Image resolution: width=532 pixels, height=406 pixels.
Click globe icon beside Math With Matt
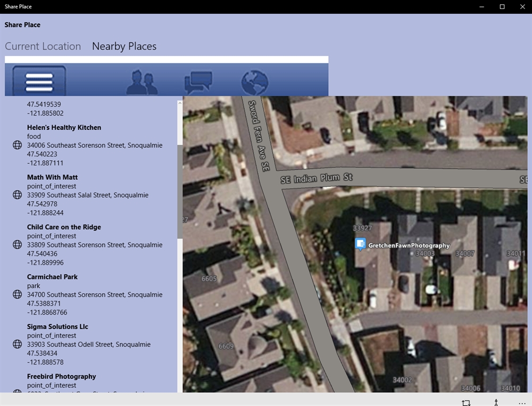[x=18, y=195]
